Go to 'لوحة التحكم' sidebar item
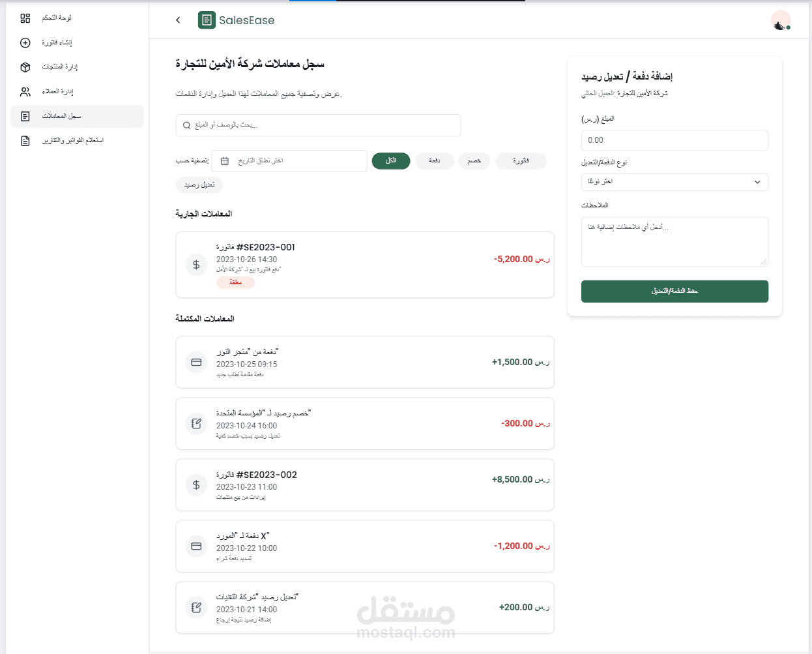812x654 pixels. click(57, 18)
